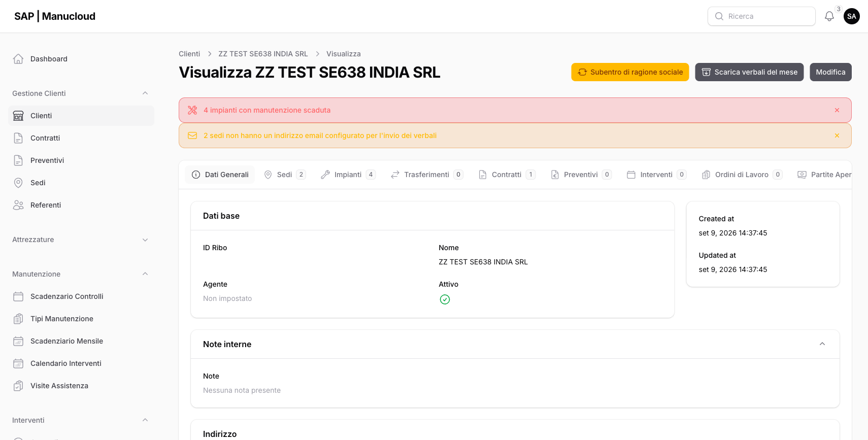Open the Partite Aperte tab

(x=824, y=175)
